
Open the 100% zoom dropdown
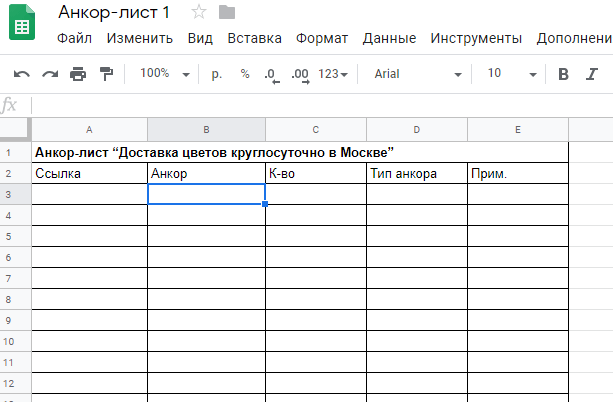(x=165, y=74)
